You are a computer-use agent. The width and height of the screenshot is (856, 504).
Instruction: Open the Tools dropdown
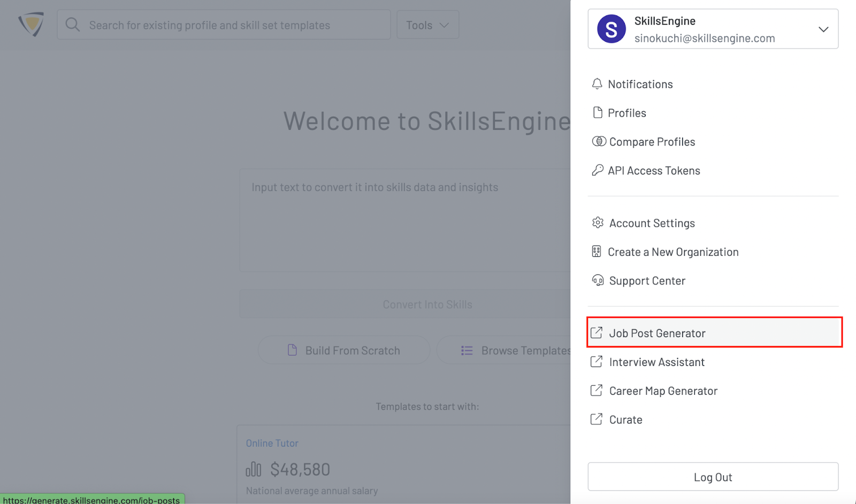[427, 25]
